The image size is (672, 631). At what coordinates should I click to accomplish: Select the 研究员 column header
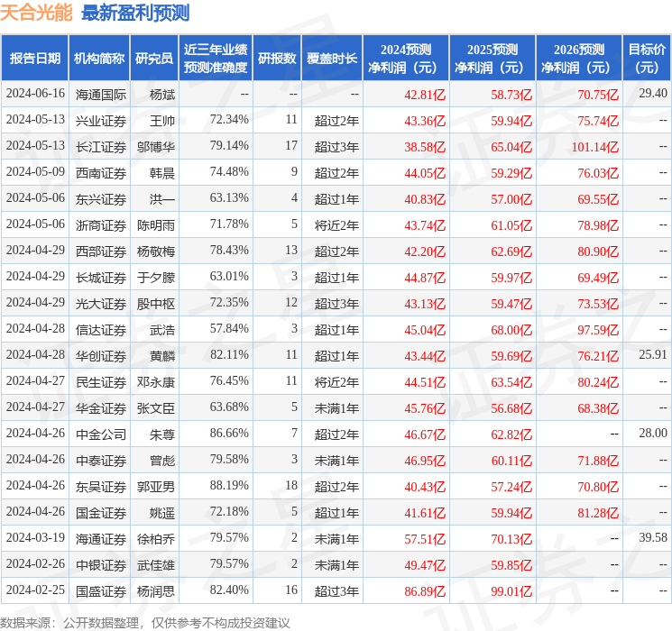pos(154,58)
